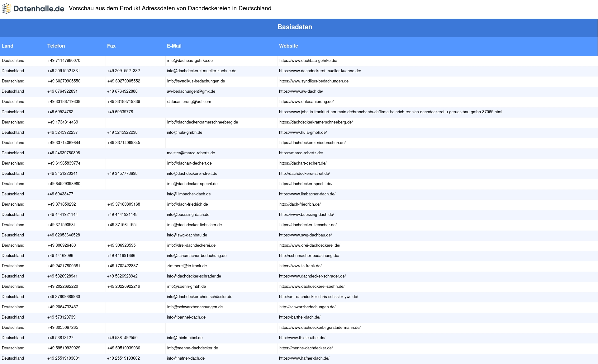The image size is (598, 364).
Task: Select phone +49 371850292
Action: (x=62, y=204)
